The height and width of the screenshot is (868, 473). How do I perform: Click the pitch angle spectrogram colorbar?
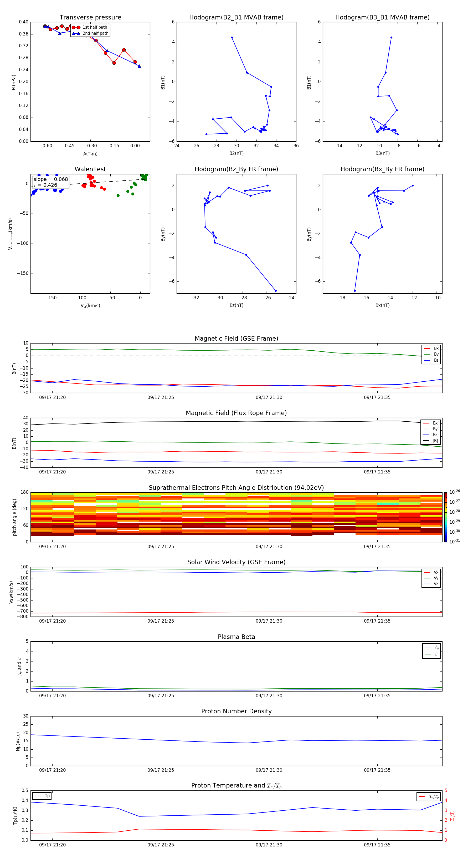[446, 517]
